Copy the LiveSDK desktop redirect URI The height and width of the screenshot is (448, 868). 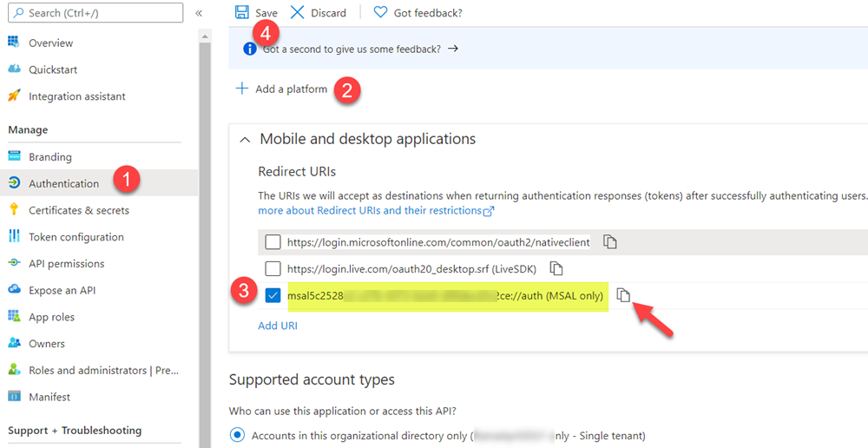(556, 268)
